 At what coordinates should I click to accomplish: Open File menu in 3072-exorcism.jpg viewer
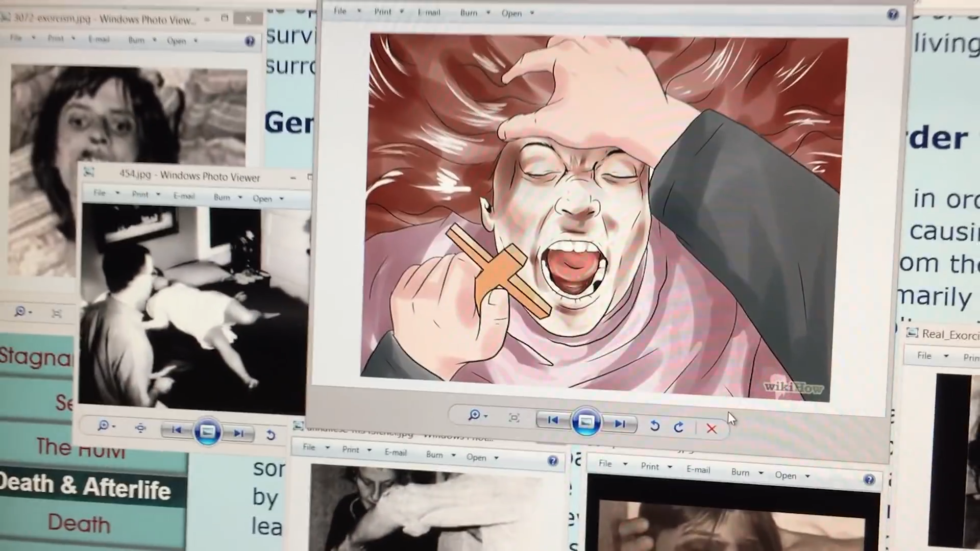click(22, 38)
